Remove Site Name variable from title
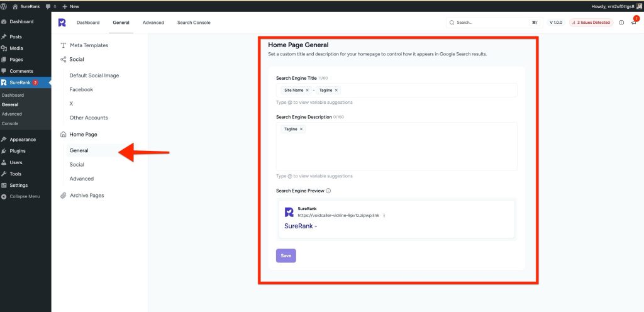The height and width of the screenshot is (312, 644). click(x=307, y=91)
